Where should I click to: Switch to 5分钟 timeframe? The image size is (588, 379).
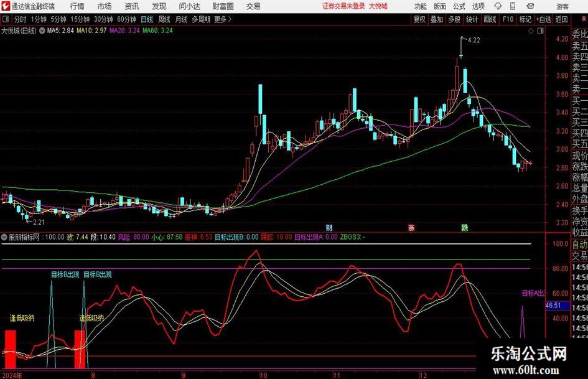58,19
